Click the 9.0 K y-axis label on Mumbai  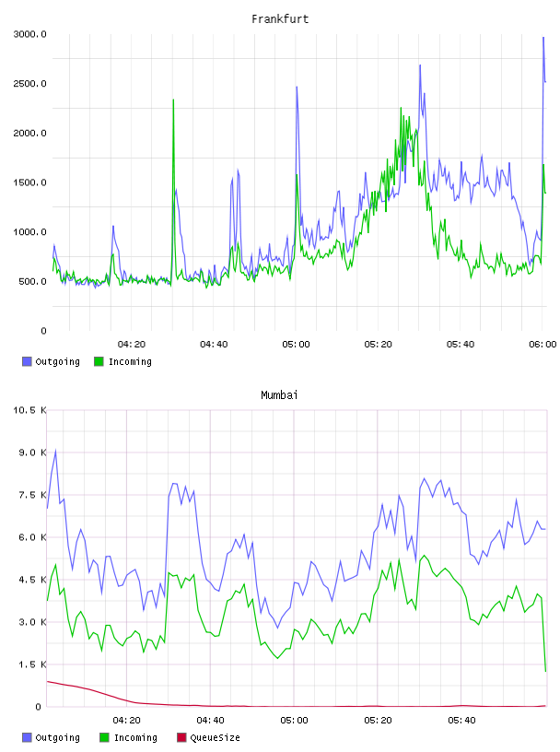pos(32,452)
